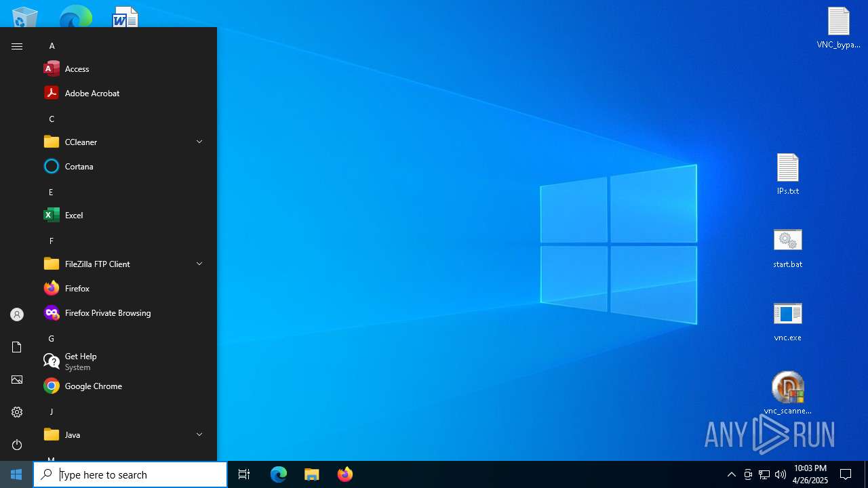This screenshot has width=868, height=488.
Task: Open the user account icon
Action: pos(17,314)
